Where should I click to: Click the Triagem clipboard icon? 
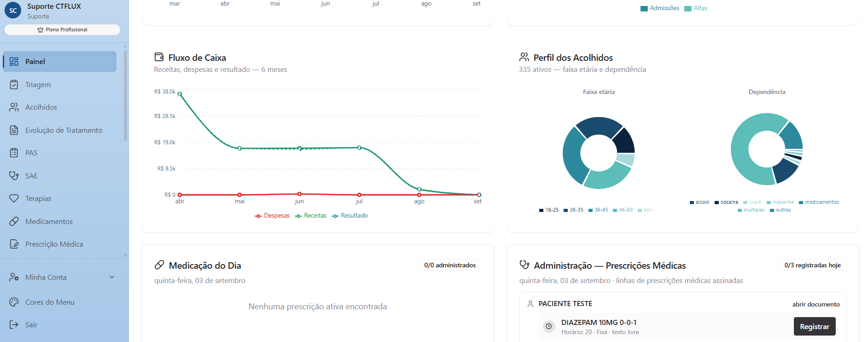click(x=14, y=85)
